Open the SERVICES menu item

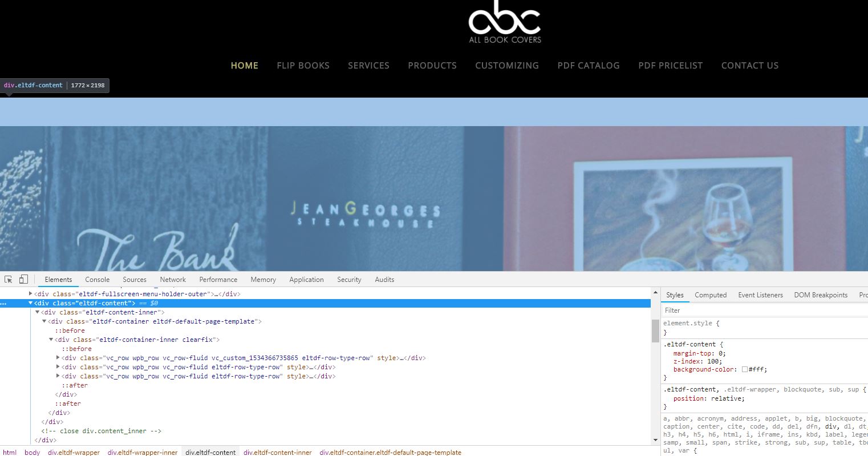[x=368, y=66]
